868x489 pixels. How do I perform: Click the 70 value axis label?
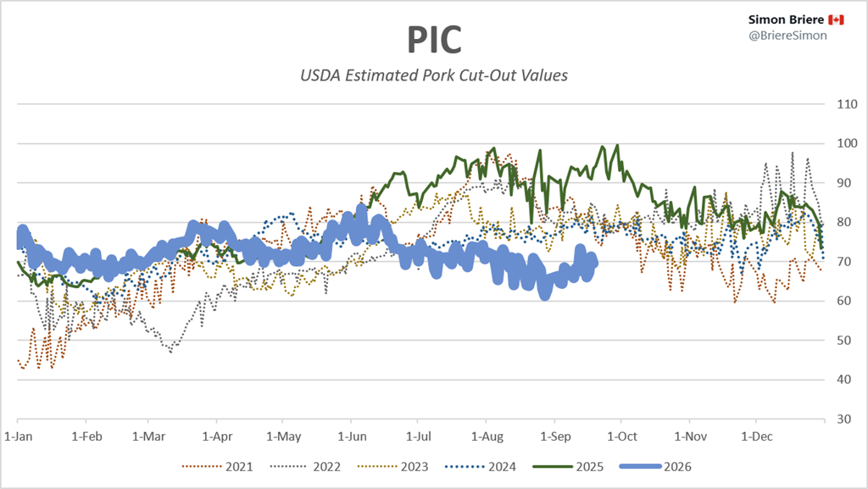click(844, 261)
